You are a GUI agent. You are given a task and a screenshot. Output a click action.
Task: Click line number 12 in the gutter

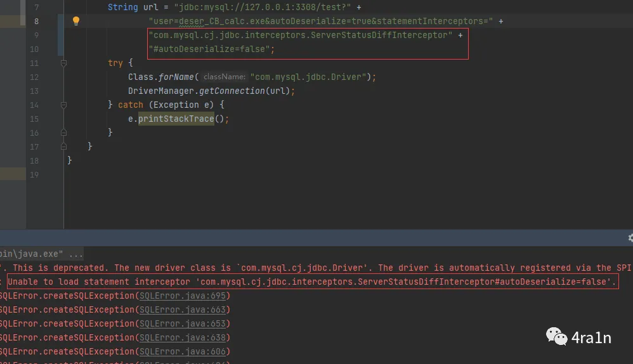pos(34,77)
